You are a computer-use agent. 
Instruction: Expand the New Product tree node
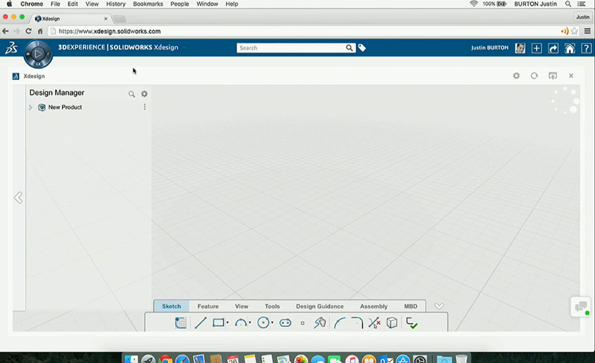(30, 107)
